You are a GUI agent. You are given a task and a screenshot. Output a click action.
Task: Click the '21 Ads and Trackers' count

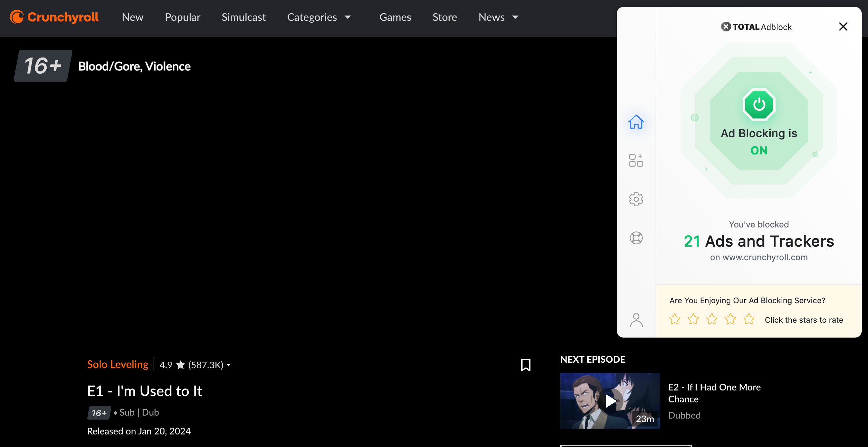[x=759, y=241]
